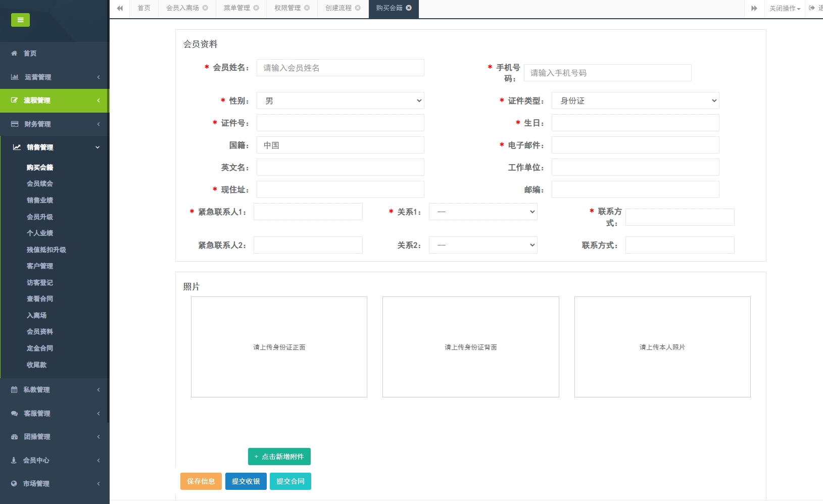
Task: Switch to the 会员入离场 tab
Action: 182,8
